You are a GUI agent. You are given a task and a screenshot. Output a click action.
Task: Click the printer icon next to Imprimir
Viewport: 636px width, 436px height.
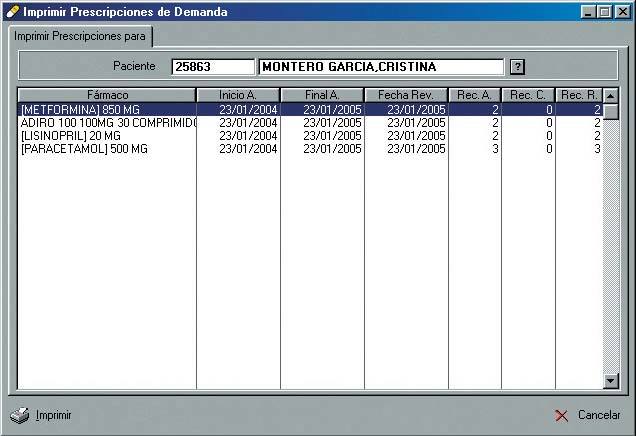20,415
